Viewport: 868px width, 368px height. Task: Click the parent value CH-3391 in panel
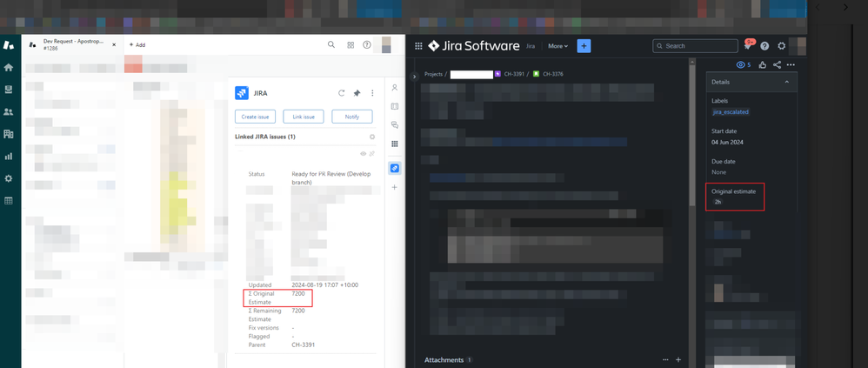pyautogui.click(x=304, y=345)
